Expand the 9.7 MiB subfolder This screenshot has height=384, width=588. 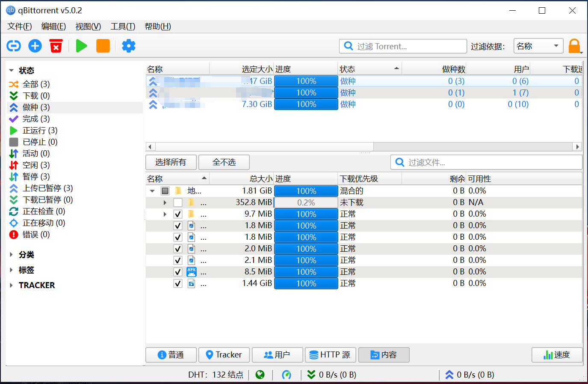165,214
